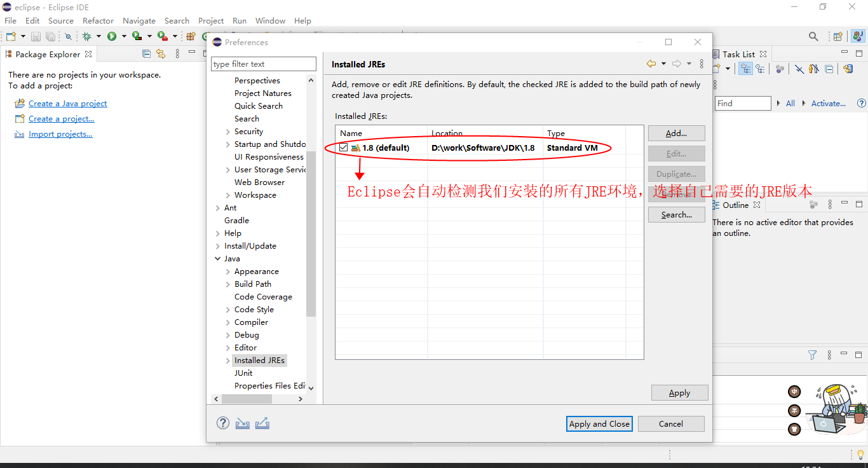Screen dimensions: 868x468
Task: Expand the Installed JREs node
Action: pos(228,361)
